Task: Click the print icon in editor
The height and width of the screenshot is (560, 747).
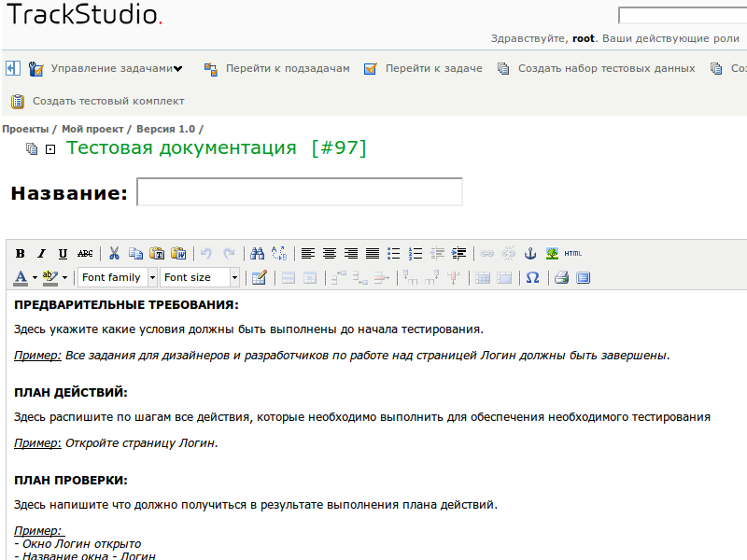Action: tap(561, 278)
